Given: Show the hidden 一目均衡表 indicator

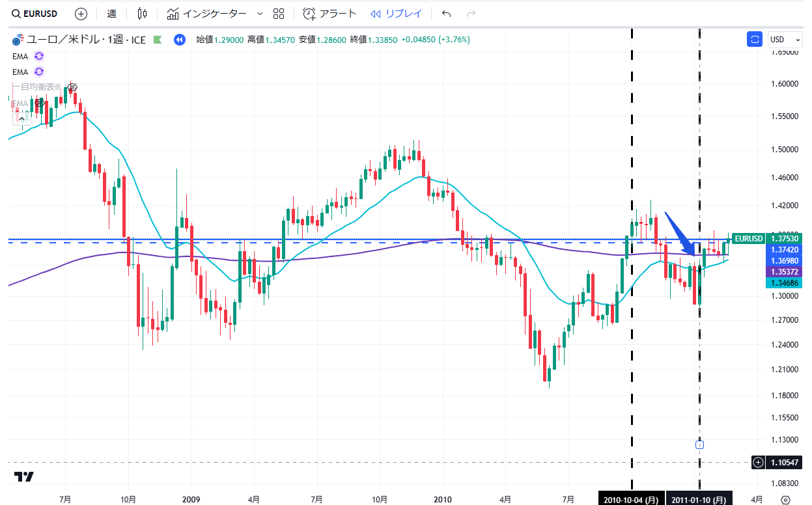Looking at the screenshot, I should point(73,87).
